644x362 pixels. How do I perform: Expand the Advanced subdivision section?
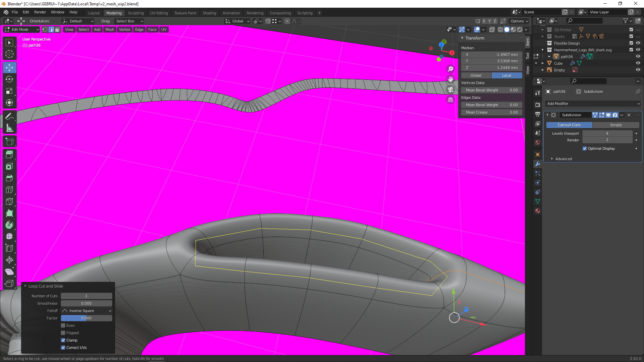(x=563, y=159)
